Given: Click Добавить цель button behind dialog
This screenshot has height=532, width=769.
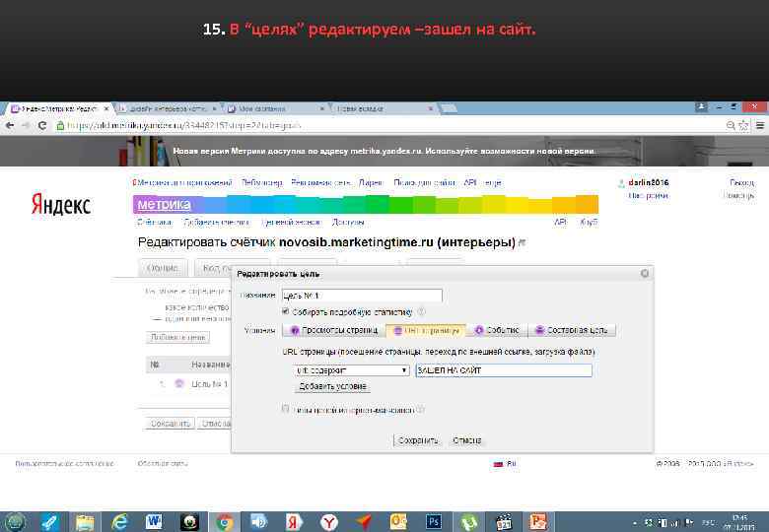Looking at the screenshot, I should (x=178, y=338).
